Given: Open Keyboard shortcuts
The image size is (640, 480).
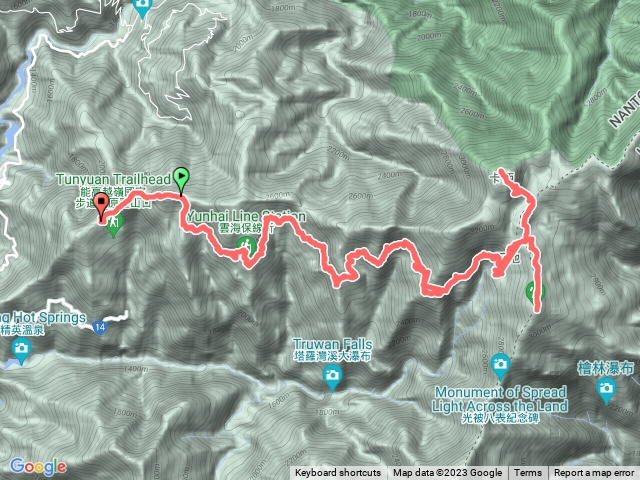Looking at the screenshot, I should point(338,473).
